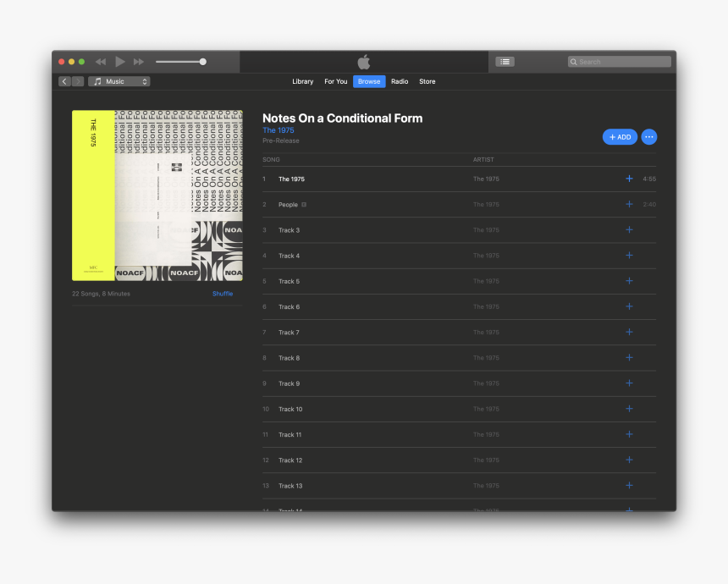Add Track 9 using plus icon
728x584 pixels.
[x=629, y=383]
